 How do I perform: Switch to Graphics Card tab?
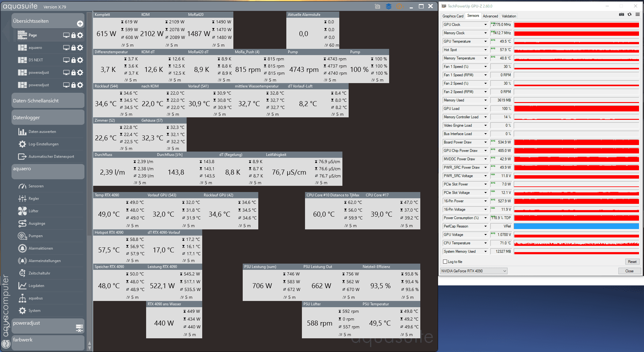453,16
